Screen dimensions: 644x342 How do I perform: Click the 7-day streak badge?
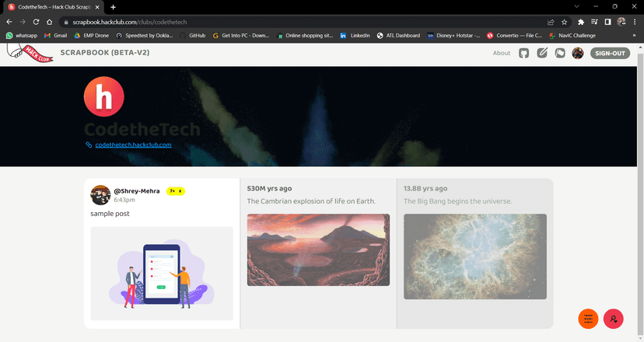point(176,190)
